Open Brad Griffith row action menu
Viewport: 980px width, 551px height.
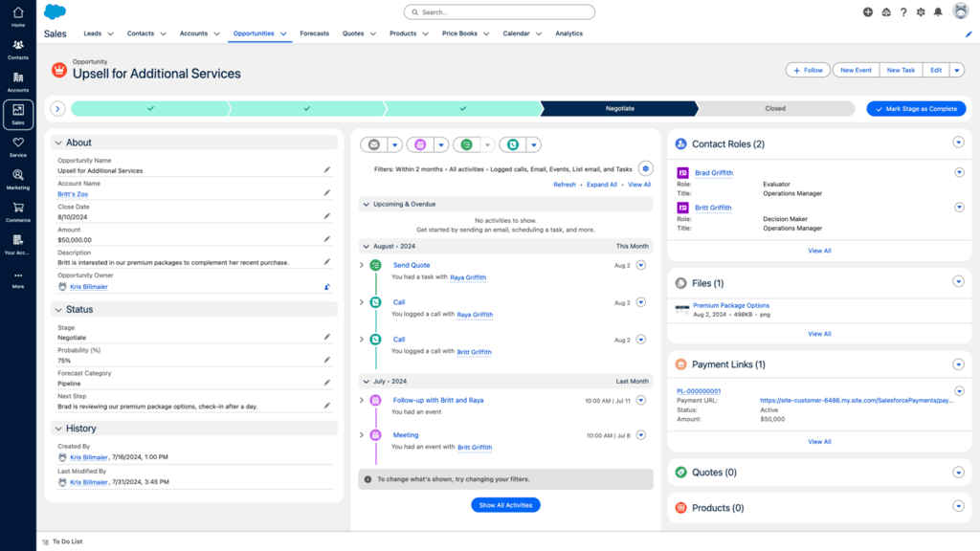click(x=959, y=172)
